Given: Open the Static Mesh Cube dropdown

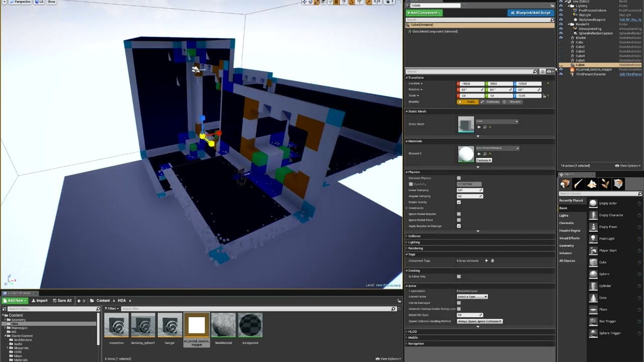Looking at the screenshot, I should click(x=497, y=121).
